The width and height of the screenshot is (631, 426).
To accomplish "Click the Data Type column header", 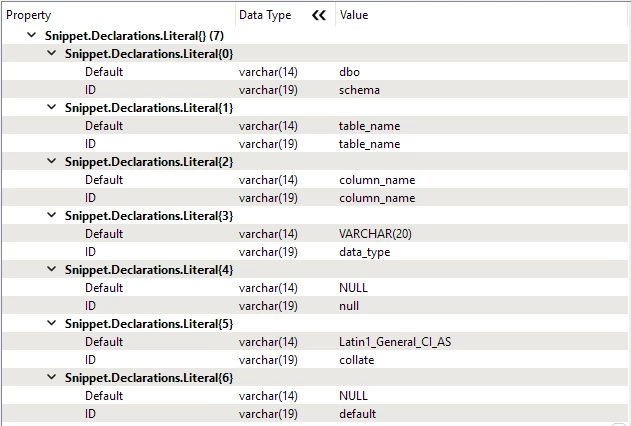I will pyautogui.click(x=265, y=15).
